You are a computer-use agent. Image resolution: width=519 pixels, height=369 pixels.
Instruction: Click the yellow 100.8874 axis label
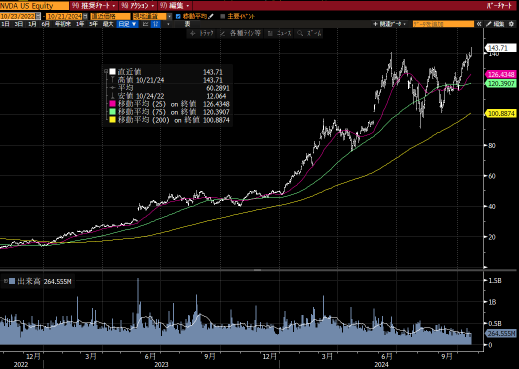point(501,114)
